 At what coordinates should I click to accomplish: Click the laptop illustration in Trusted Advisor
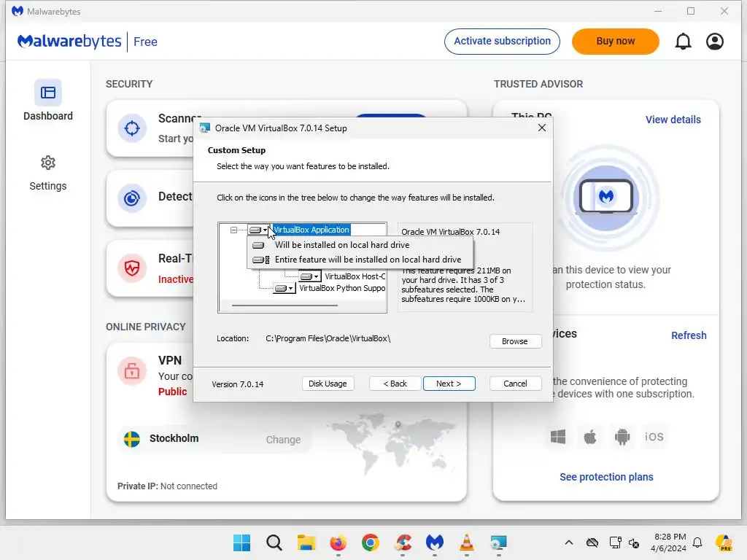tap(606, 197)
